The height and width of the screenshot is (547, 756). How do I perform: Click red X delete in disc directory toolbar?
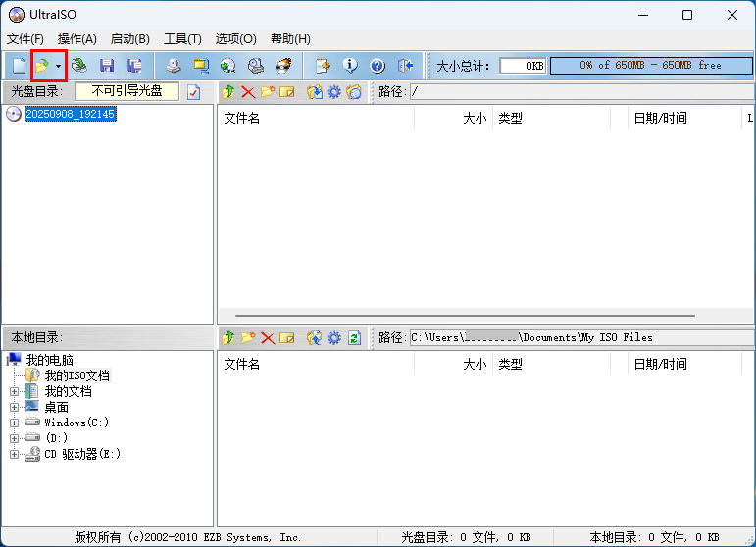pos(248,91)
